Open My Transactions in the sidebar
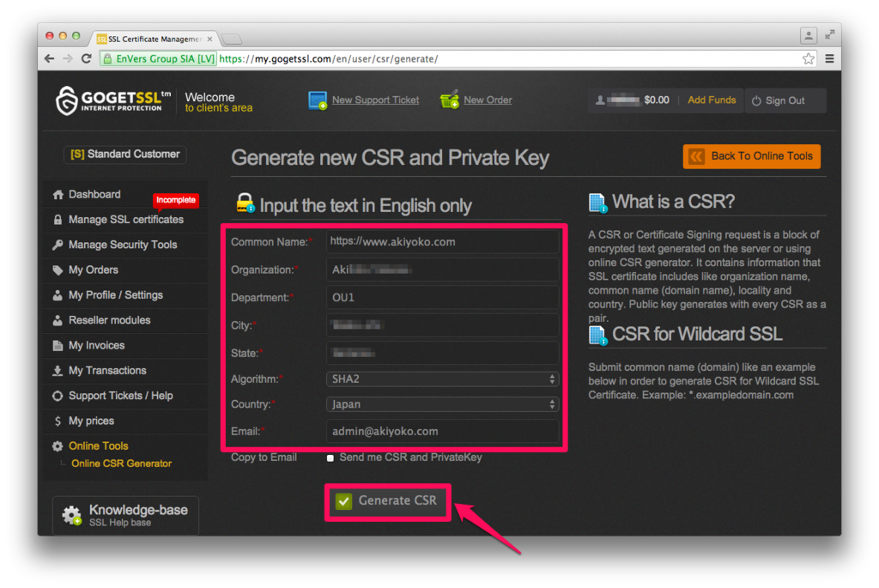The width and height of the screenshot is (879, 588). (x=107, y=371)
